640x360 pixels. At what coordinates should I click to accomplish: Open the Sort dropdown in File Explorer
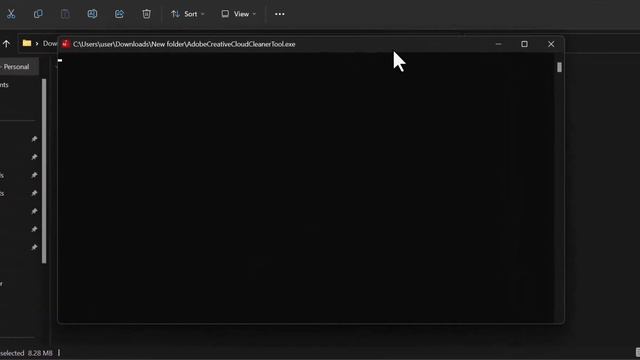(x=188, y=14)
